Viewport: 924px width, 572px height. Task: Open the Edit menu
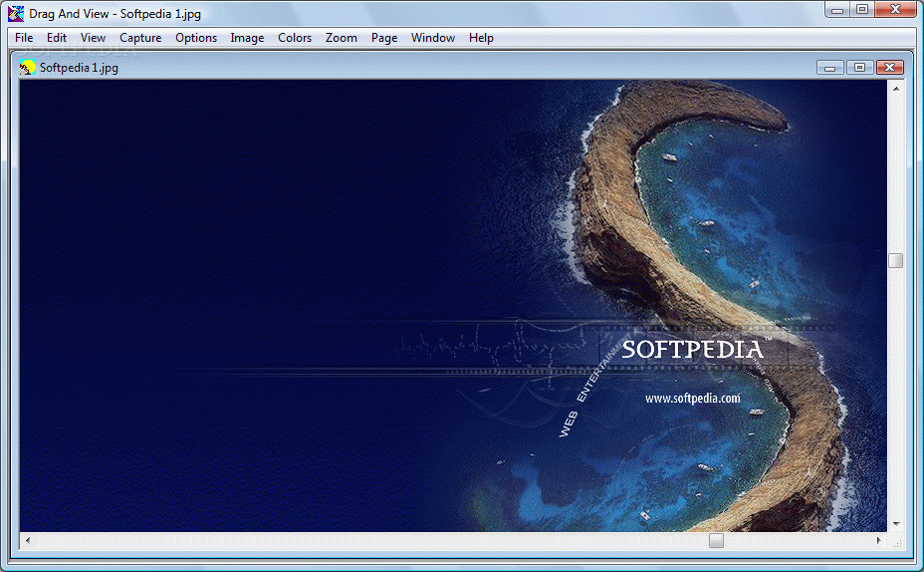tap(57, 38)
